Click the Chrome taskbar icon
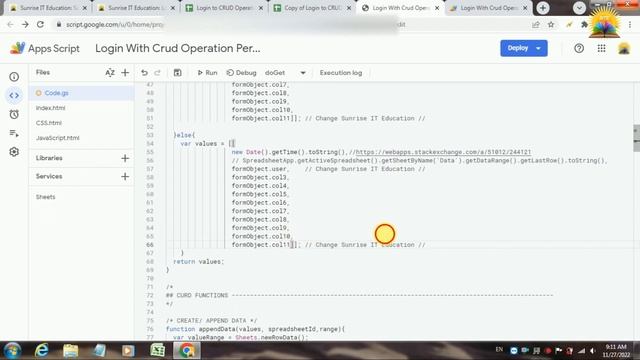This screenshot has width=640, height=360. point(187,350)
